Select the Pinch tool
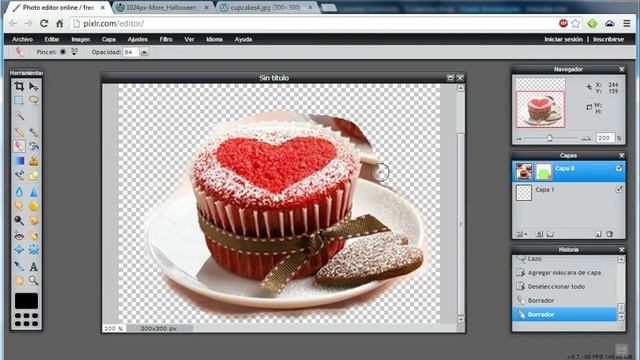 click(33, 250)
